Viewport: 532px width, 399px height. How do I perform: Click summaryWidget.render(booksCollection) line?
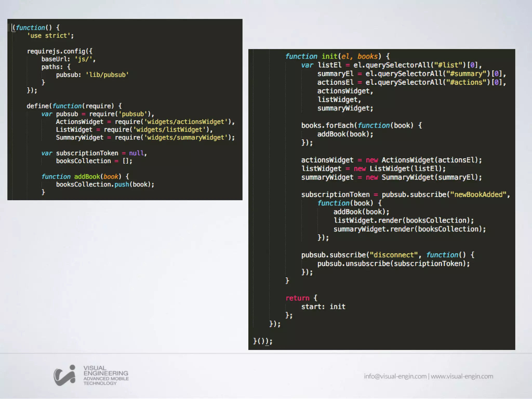pos(410,229)
